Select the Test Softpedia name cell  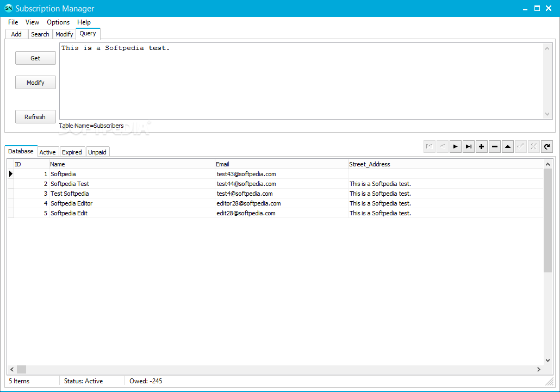(132, 194)
